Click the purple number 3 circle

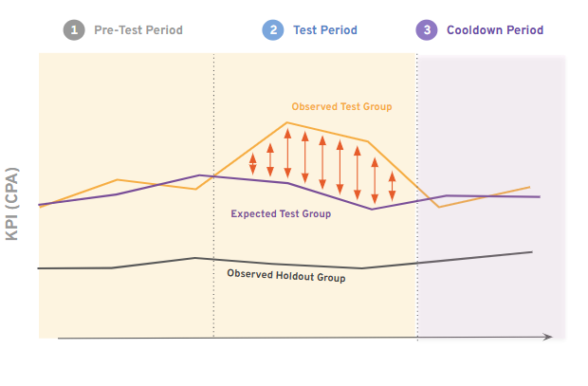click(x=427, y=30)
